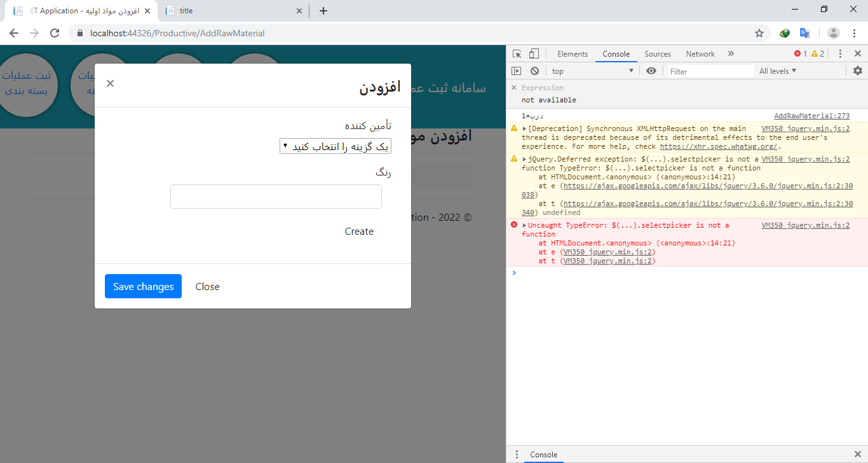The image size is (868, 463).
Task: Switch to the Elements tab
Action: pyautogui.click(x=573, y=54)
